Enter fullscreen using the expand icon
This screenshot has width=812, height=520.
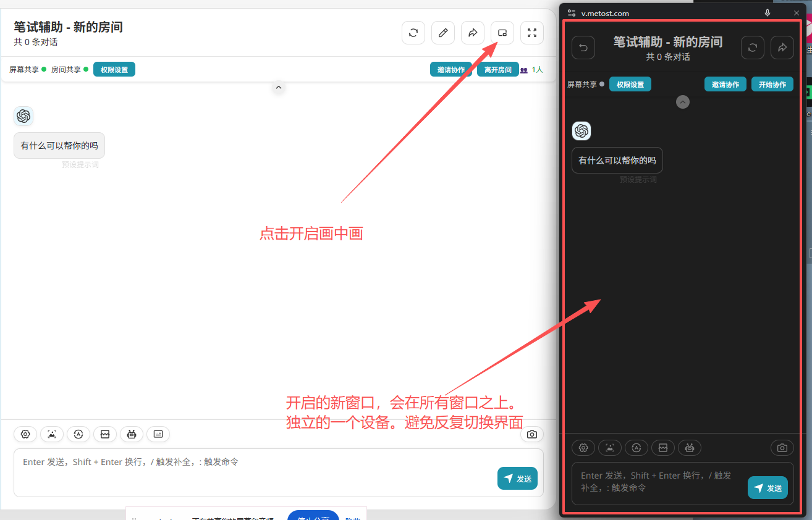click(x=532, y=32)
